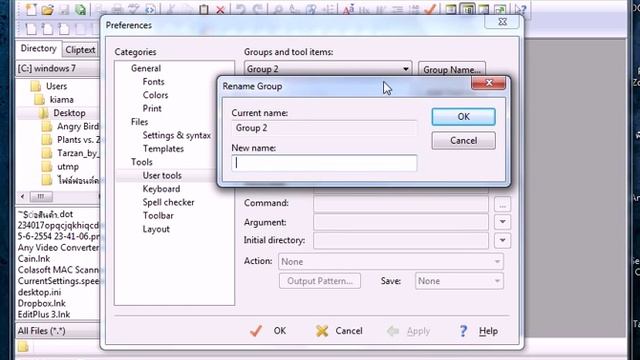
Task: Click the Undo arrow toolbar icon
Action: (x=241, y=9)
